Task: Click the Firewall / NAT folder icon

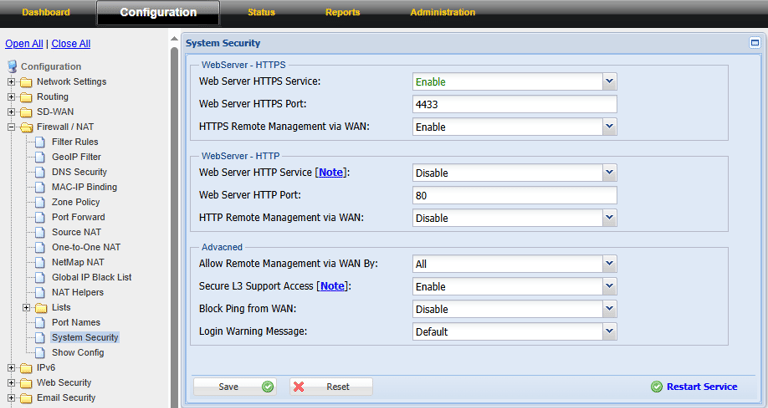Action: (x=25, y=127)
